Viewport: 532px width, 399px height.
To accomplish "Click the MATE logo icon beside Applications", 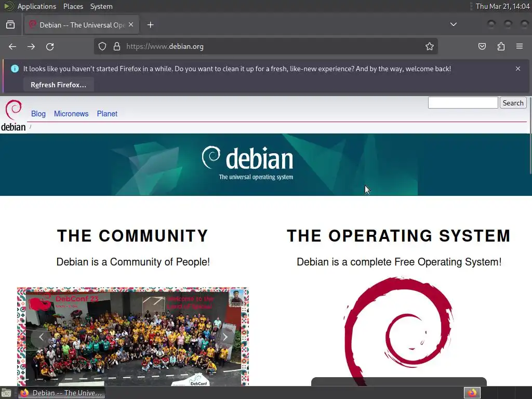I will tap(9, 6).
